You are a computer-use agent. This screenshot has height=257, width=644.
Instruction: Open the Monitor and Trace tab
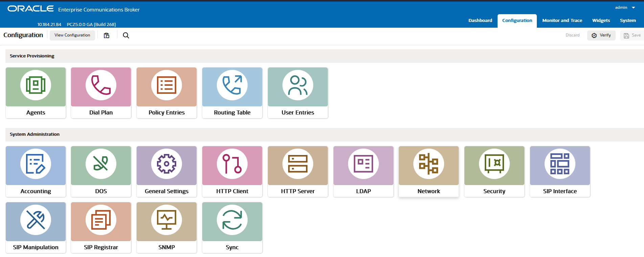[x=562, y=21]
